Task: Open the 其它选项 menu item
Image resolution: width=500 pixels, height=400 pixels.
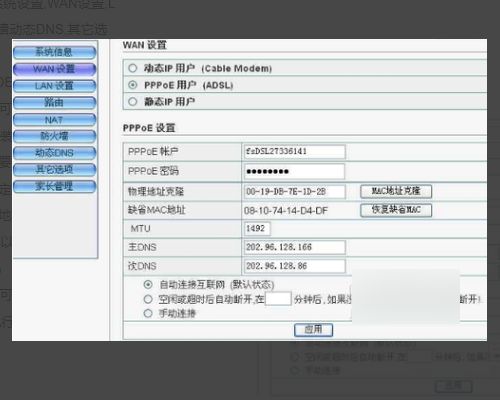Action: pyautogui.click(x=54, y=170)
